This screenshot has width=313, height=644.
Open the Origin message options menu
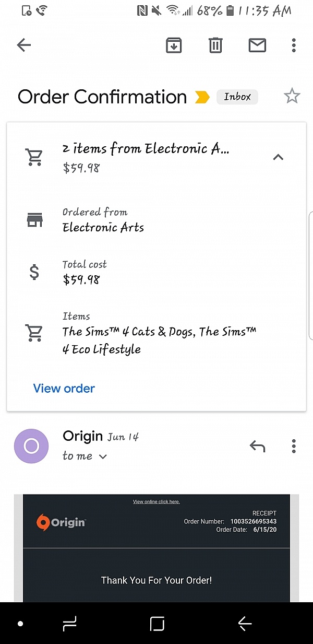[294, 446]
